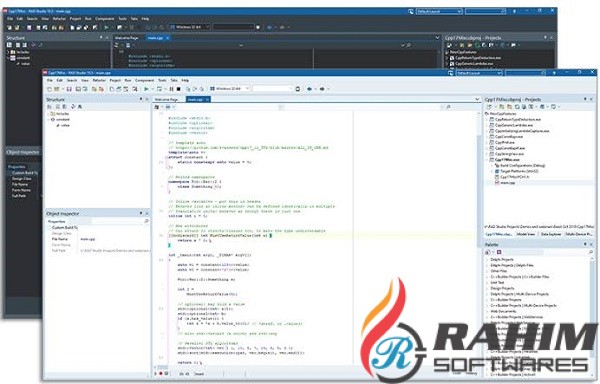Click the search box in the light window title bar
Viewport: 600px width, 384px height.
coord(525,73)
